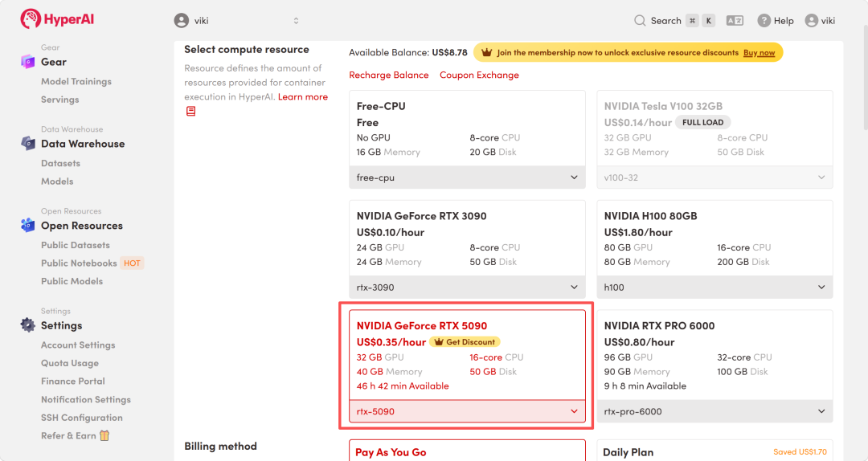Go to Open Resources section
This screenshot has width=868, height=461.
pos(82,226)
